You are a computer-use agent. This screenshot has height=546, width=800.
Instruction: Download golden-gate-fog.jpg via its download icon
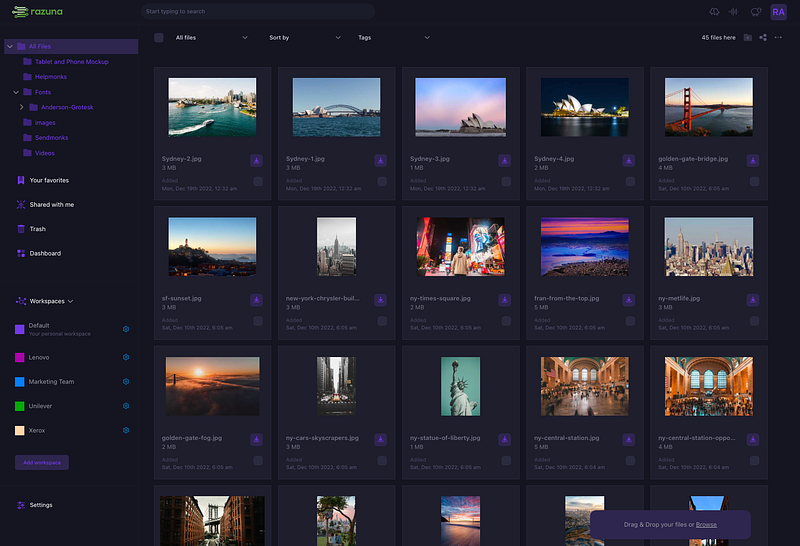coord(256,439)
